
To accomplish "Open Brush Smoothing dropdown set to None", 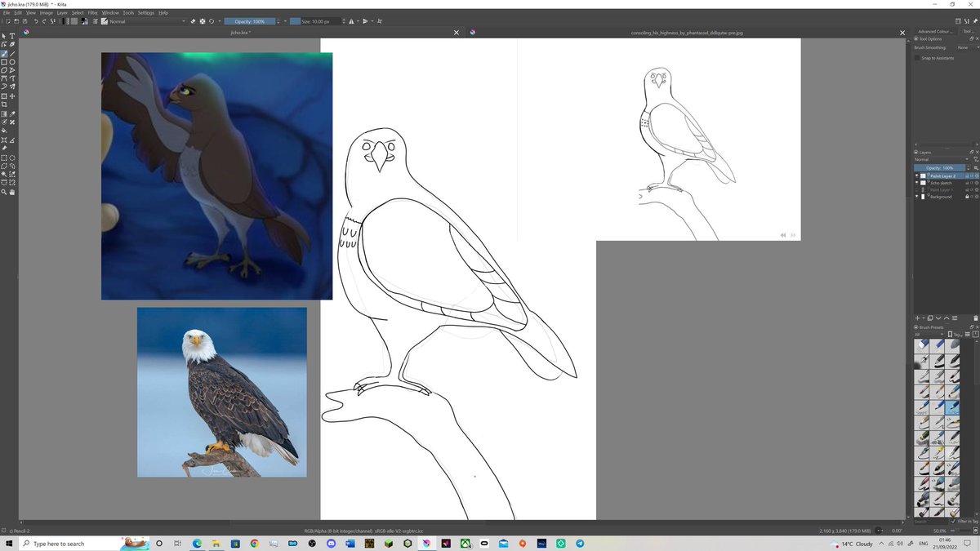I will tap(966, 47).
